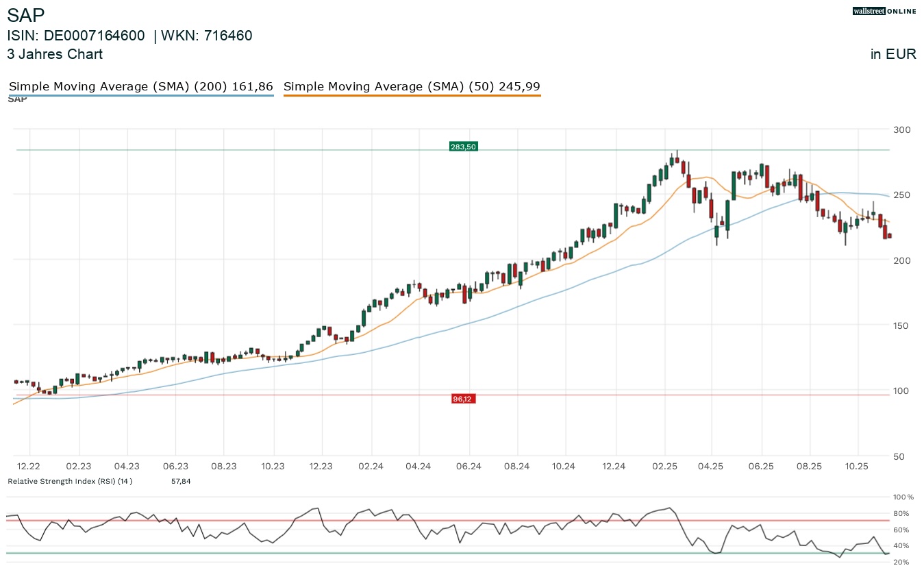The height and width of the screenshot is (581, 924).
Task: Click the '3 Jahres Chart' label
Action: [x=55, y=54]
